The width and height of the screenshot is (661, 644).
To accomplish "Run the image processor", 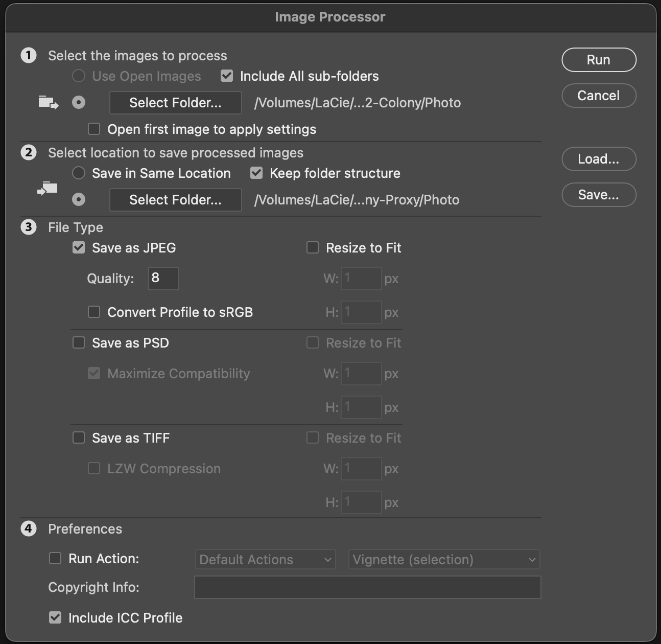I will pyautogui.click(x=598, y=60).
